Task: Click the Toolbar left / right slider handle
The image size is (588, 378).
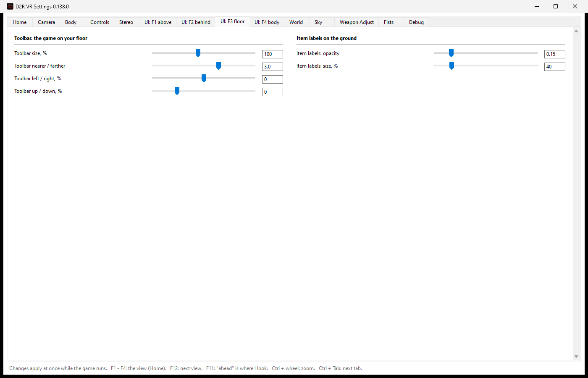Action: [204, 79]
